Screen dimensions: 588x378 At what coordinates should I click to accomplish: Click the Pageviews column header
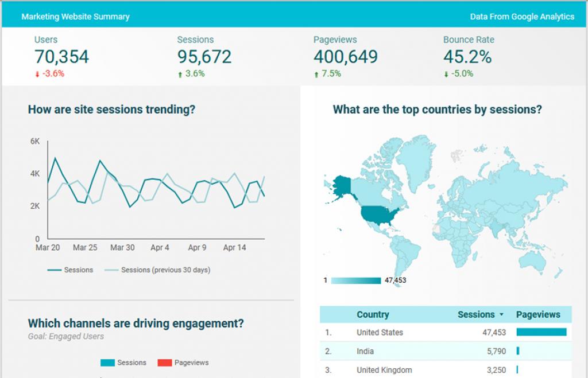(538, 315)
